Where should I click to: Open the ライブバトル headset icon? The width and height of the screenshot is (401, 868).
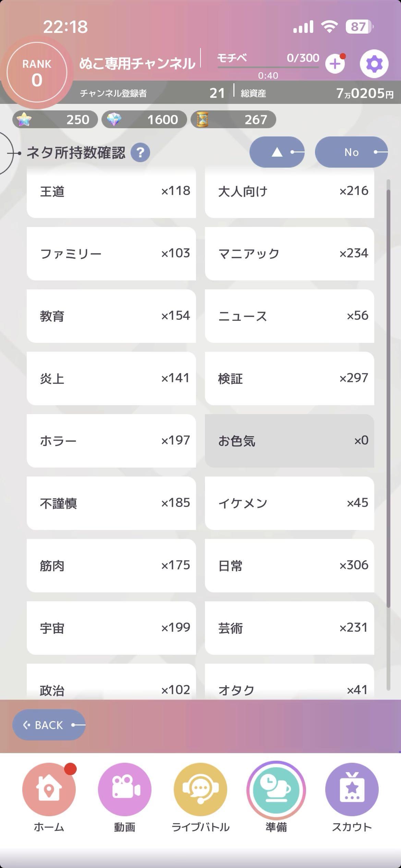point(200,789)
